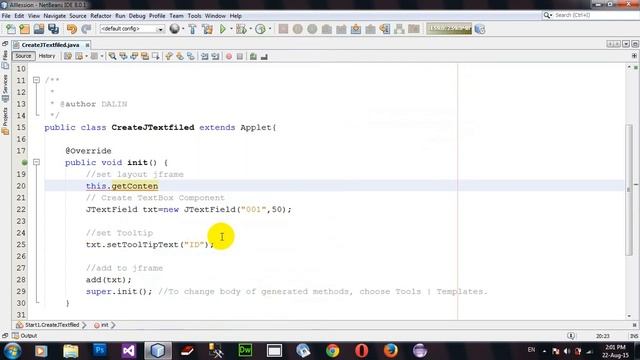
Task: Open Photoshop from the taskbar
Action: [99, 351]
